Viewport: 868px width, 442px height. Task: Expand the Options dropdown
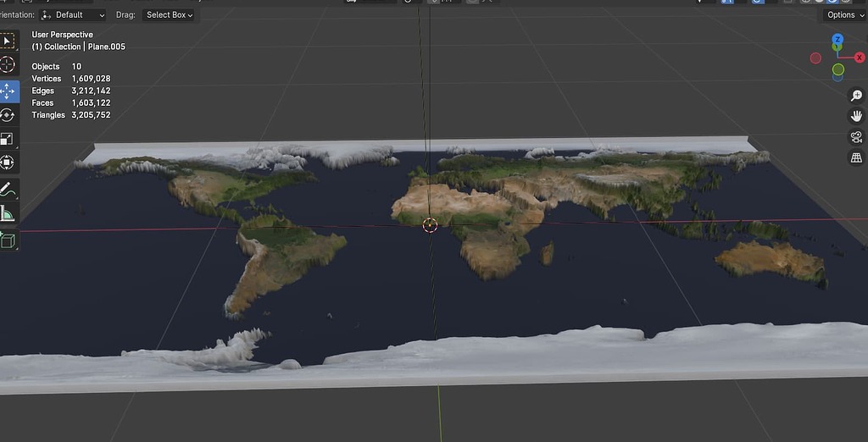[x=845, y=15]
